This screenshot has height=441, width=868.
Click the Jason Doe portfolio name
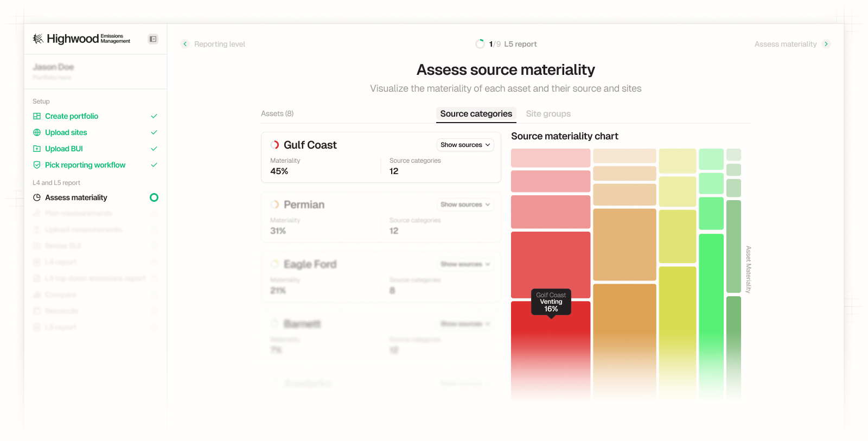click(x=53, y=67)
